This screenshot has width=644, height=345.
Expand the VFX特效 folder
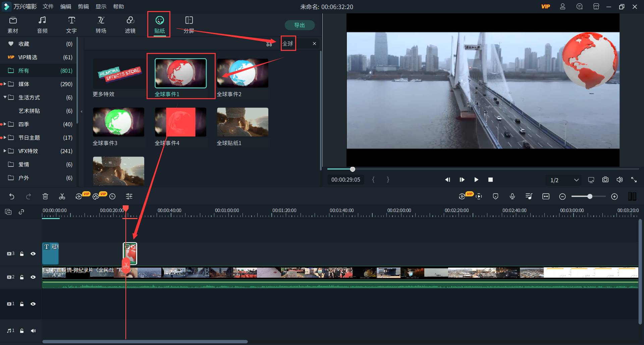(x=5, y=151)
